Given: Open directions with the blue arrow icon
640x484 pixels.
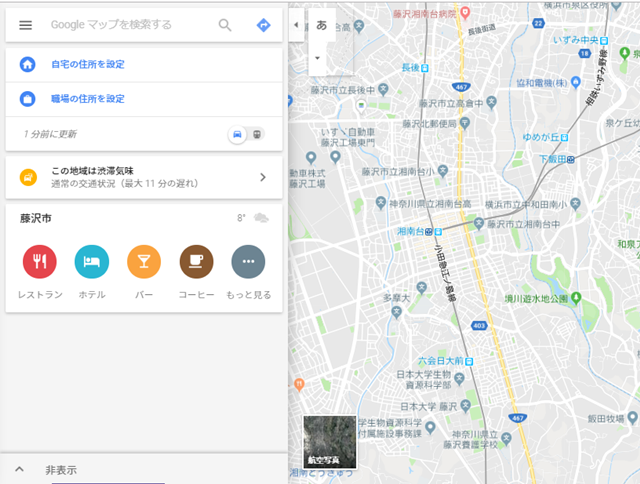Looking at the screenshot, I should [x=263, y=25].
